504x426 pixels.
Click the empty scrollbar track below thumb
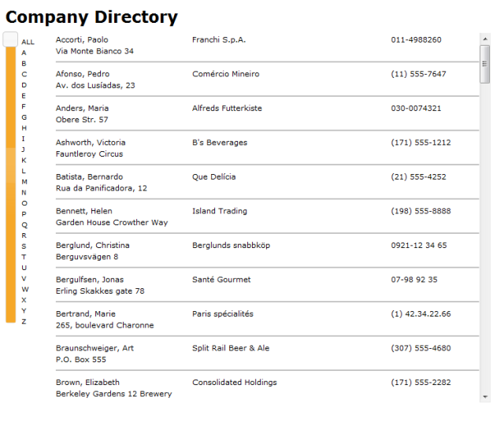point(485,237)
